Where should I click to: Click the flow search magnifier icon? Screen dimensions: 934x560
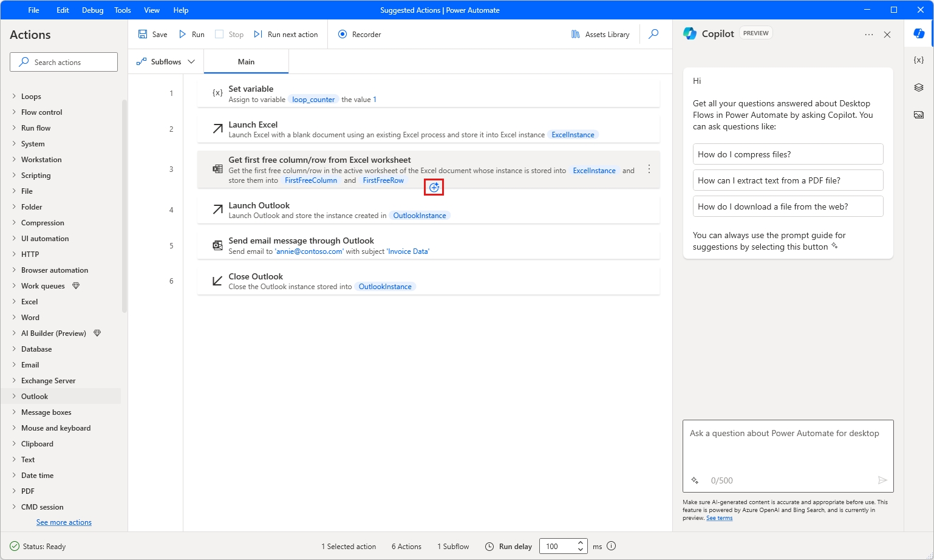point(653,34)
